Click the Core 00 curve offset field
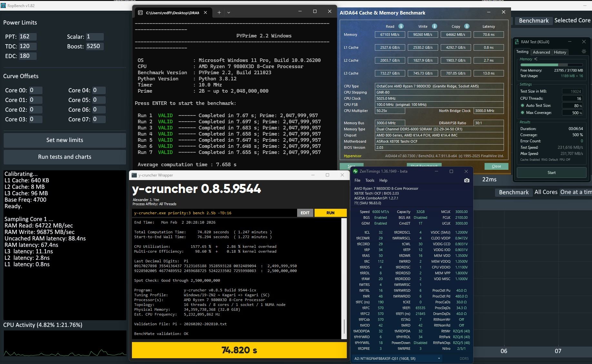The width and height of the screenshot is (592, 364). point(35,90)
